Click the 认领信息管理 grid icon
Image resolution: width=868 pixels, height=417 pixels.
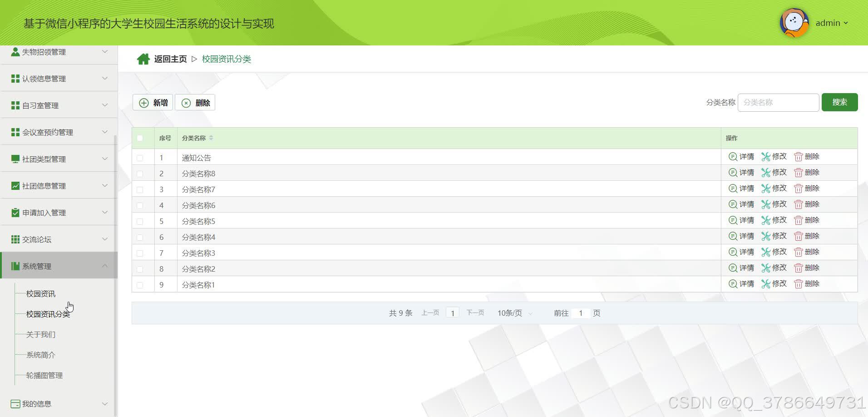click(x=15, y=79)
